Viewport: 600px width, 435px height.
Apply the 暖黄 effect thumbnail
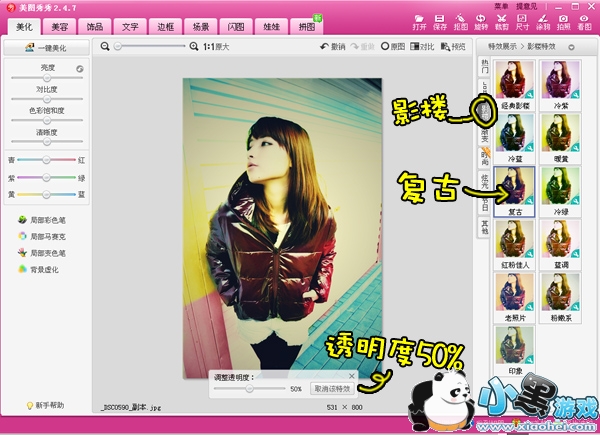[x=561, y=138]
